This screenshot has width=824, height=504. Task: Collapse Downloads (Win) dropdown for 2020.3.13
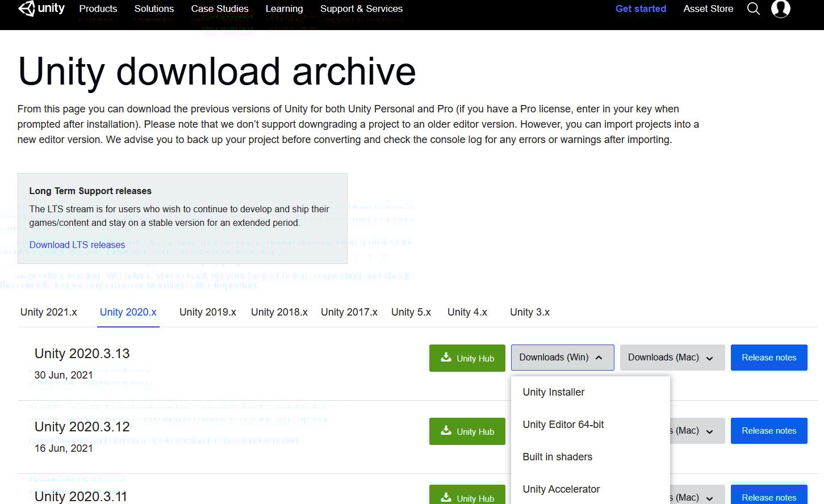pyautogui.click(x=563, y=358)
